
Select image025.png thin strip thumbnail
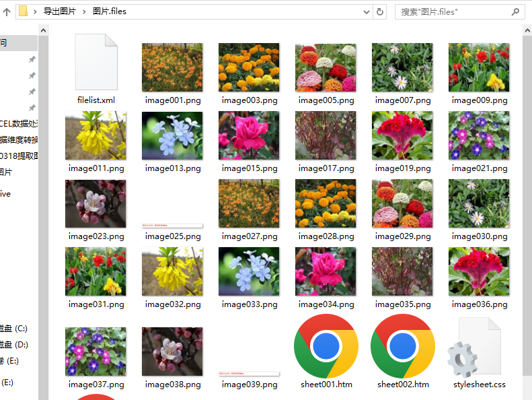click(x=172, y=226)
